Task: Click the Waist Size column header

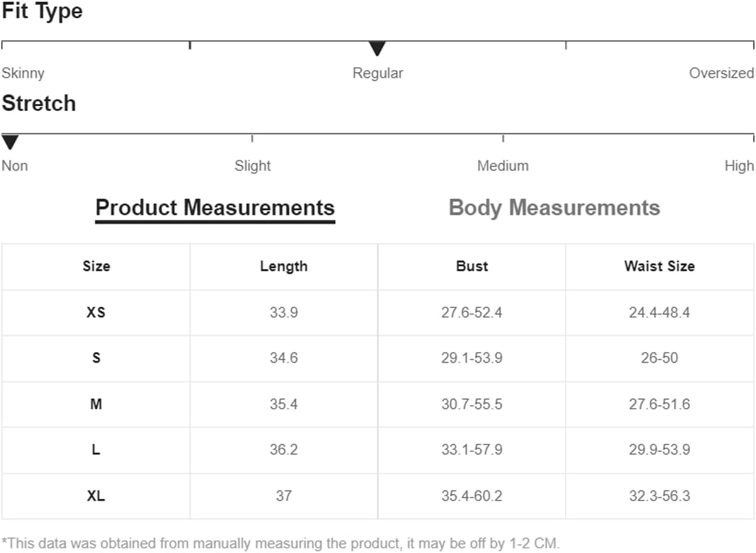Action: coord(659,266)
